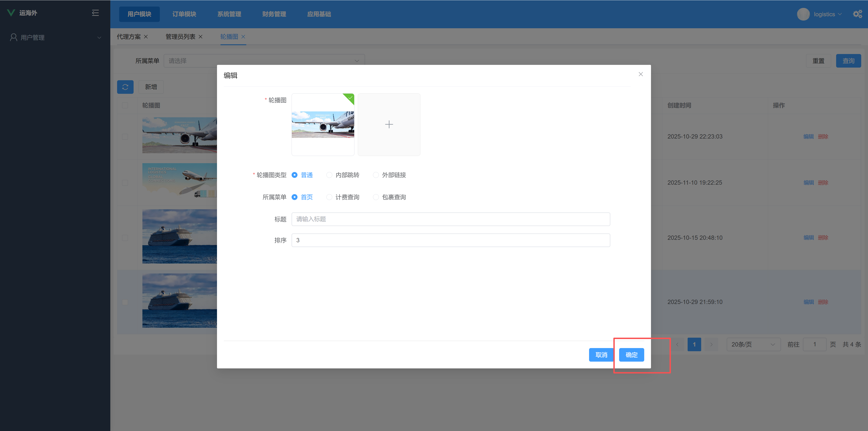Close the 管理员列表 tab via its X icon

(200, 37)
